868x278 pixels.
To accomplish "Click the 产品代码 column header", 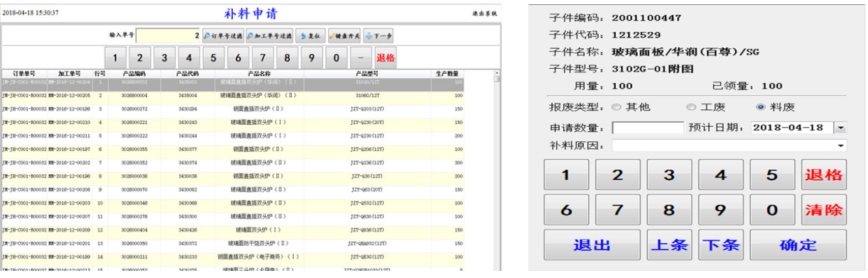I will coord(188,73).
